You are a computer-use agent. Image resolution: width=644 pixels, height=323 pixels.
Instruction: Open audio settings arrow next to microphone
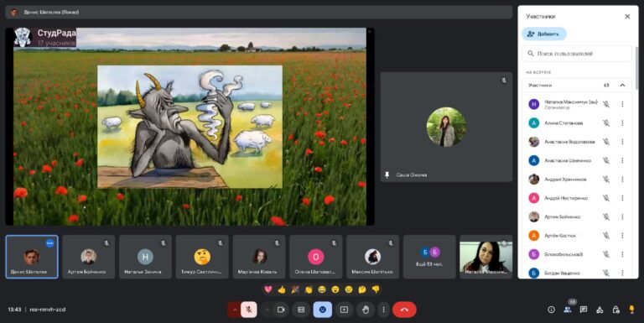pyautogui.click(x=235, y=310)
